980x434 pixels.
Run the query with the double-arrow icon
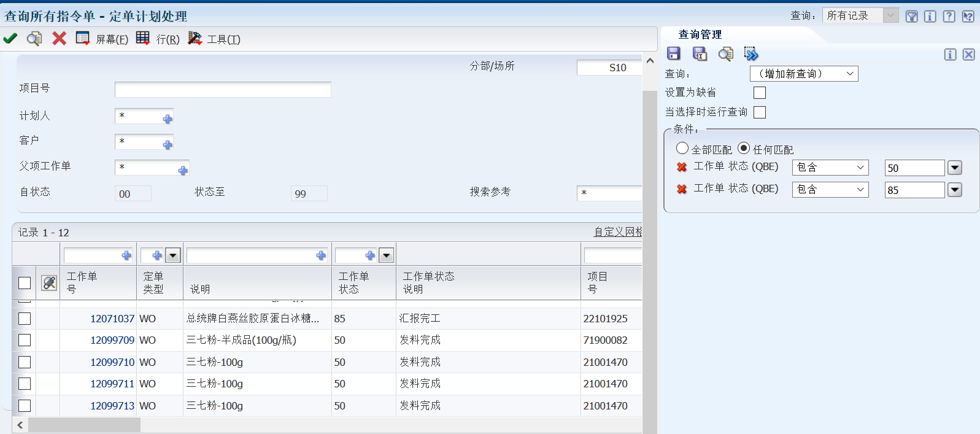[x=751, y=54]
